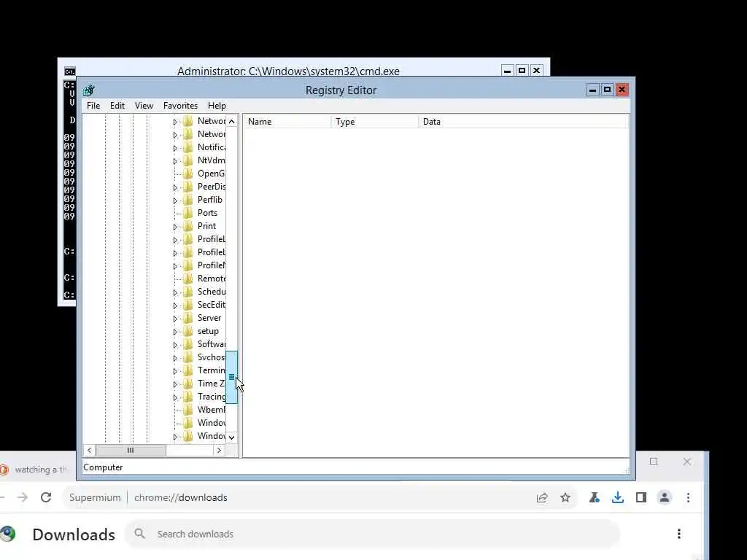This screenshot has height=560, width=747.
Task: Click the 'Computer' status bar path
Action: (x=103, y=467)
